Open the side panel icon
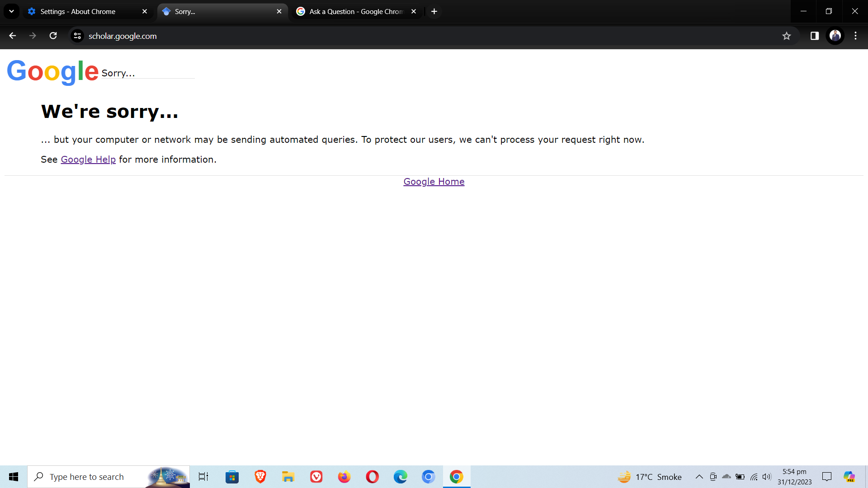 [815, 36]
